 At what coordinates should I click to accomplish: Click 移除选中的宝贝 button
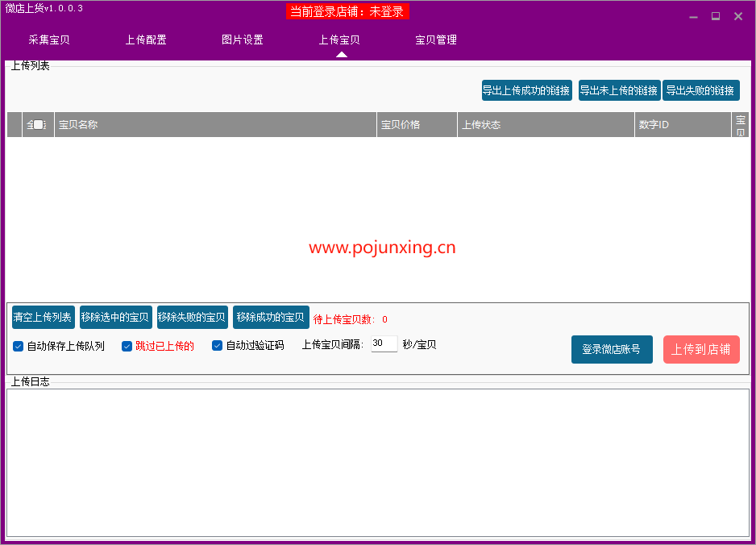[116, 318]
